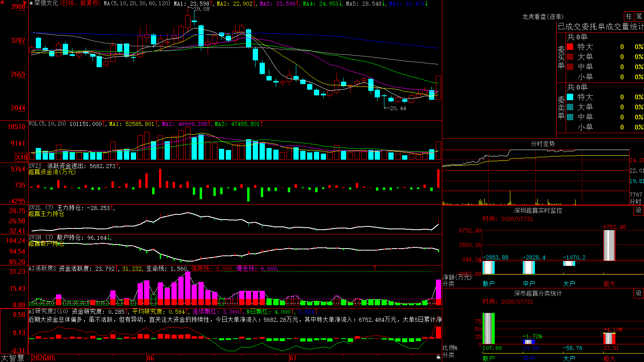Select the MA3: 23.596 readout
The image size is (644, 362).
coord(279,4)
